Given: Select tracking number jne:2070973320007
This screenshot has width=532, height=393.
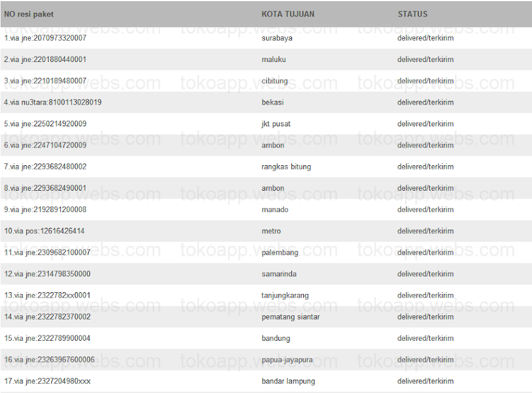Looking at the screenshot, I should (x=45, y=38).
